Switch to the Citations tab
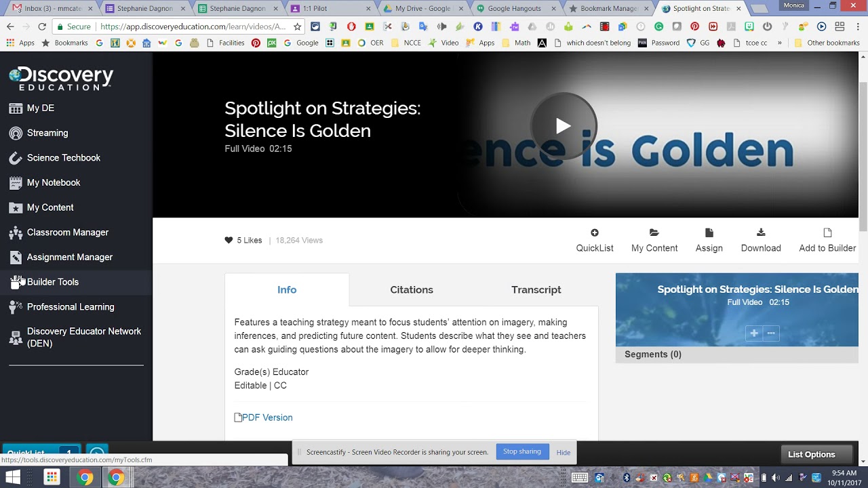The height and width of the screenshot is (488, 868). click(x=412, y=289)
